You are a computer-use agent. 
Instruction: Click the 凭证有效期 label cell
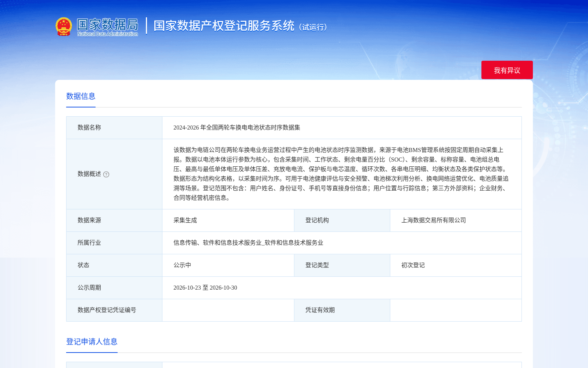tap(342, 310)
